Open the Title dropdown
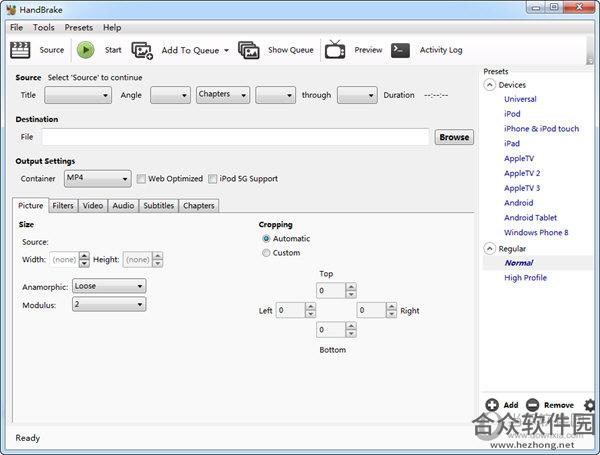The image size is (600, 455). pyautogui.click(x=78, y=95)
